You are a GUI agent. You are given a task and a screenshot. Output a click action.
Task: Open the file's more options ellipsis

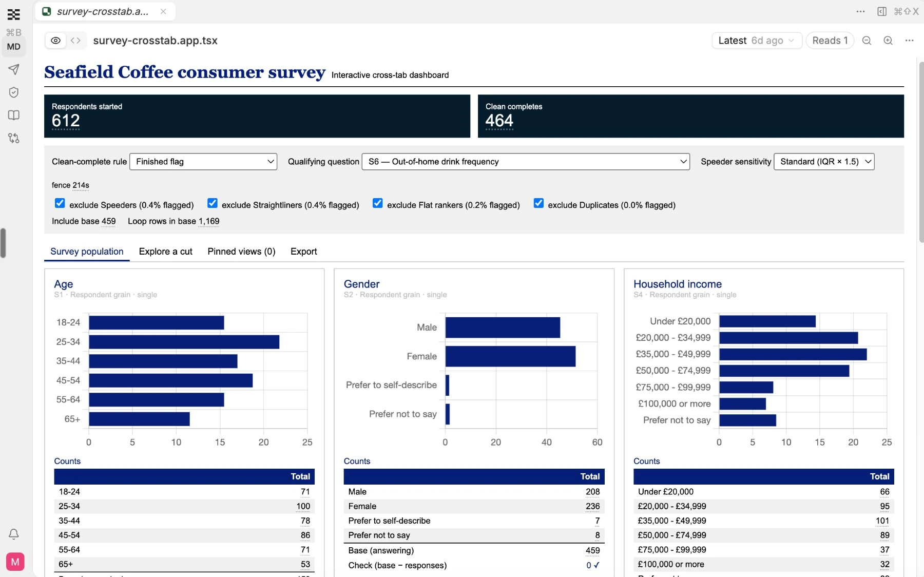909,41
